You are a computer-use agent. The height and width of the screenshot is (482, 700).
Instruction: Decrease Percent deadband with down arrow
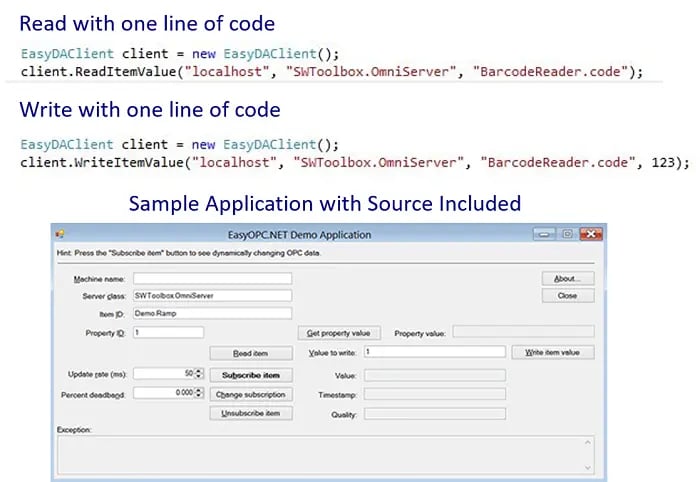199,397
